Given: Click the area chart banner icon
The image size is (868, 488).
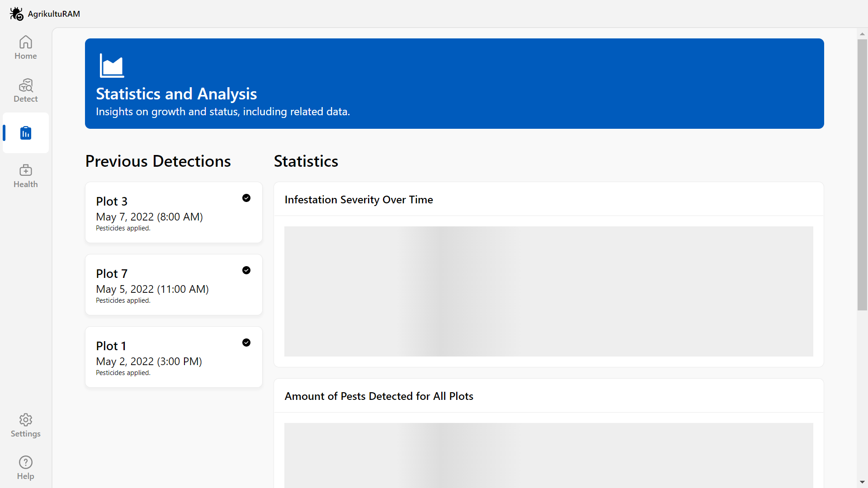Looking at the screenshot, I should click(112, 66).
